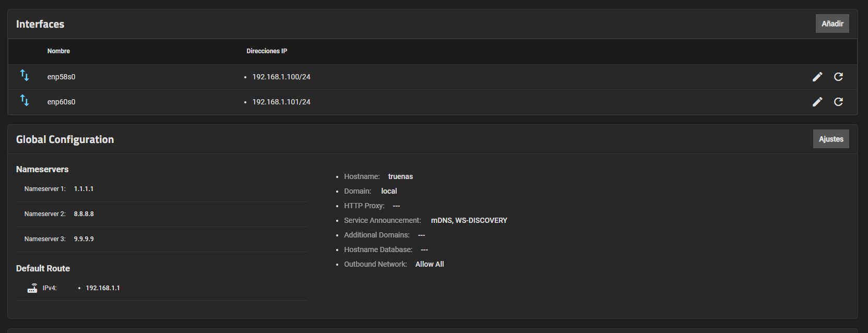Screen dimensions: 868x333
Task: Edit the enp60s0 interface with pencil icon
Action: [817, 102]
